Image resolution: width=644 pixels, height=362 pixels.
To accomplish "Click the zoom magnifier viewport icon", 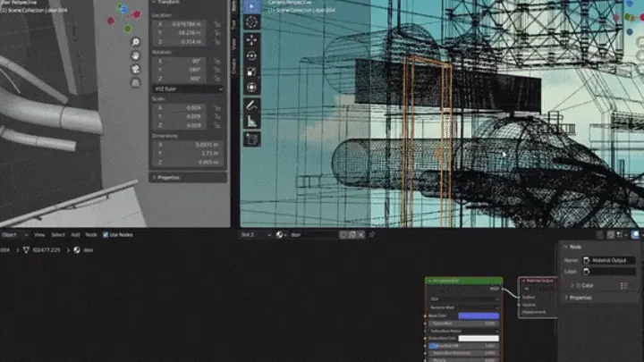I will coord(135,42).
